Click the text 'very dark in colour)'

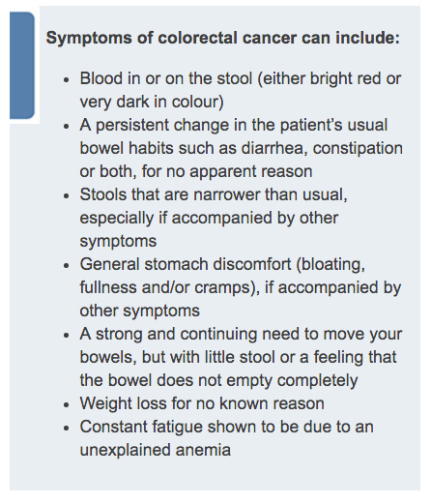(x=152, y=102)
